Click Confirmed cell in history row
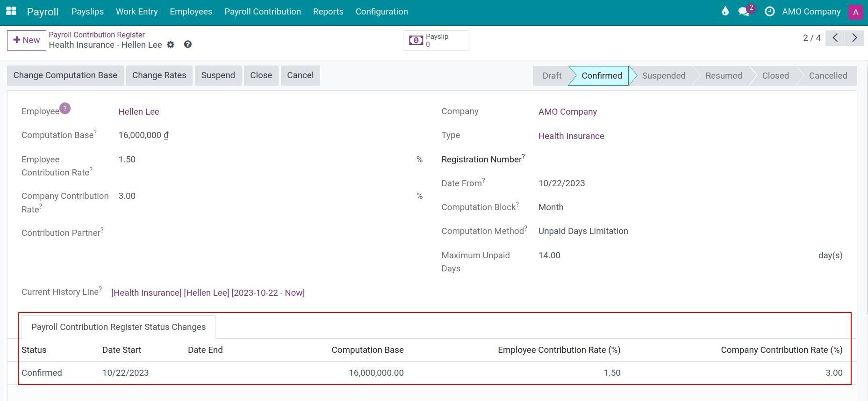 click(42, 373)
